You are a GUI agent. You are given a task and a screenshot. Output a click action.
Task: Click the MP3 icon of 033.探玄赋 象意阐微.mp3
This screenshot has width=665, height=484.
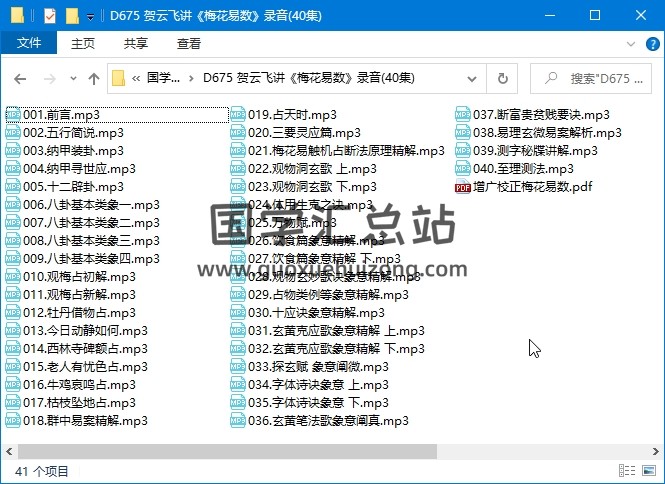click(238, 366)
